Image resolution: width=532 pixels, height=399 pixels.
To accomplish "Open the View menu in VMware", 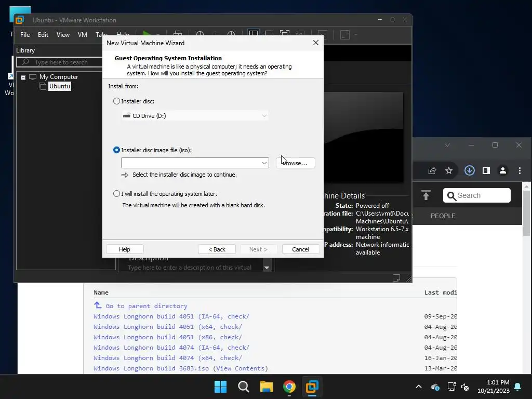I will pos(63,35).
